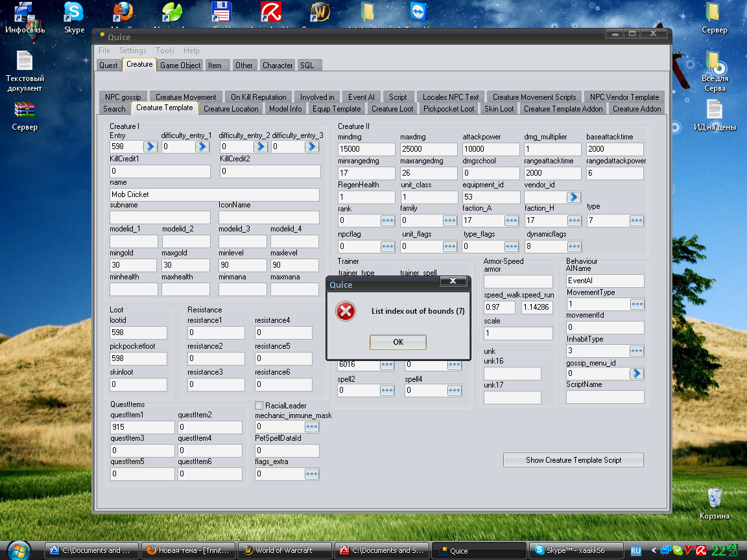Screen dimensions: 747x560
Task: Open the family ellipsis picker
Action: (x=450, y=220)
